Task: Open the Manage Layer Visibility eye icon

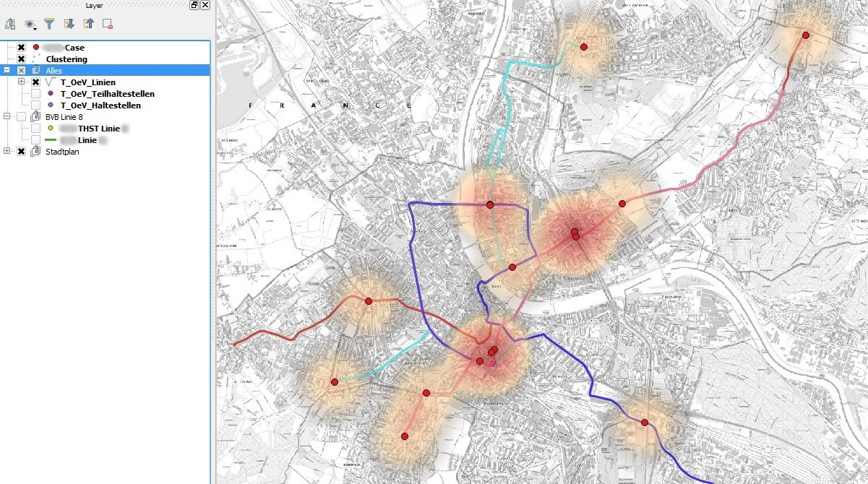Action: pyautogui.click(x=30, y=24)
